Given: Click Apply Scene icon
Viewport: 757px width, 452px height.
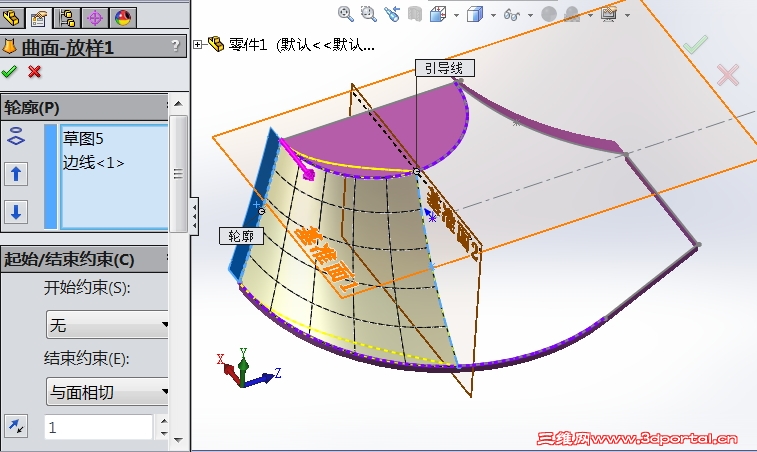Looking at the screenshot, I should coord(572,14).
